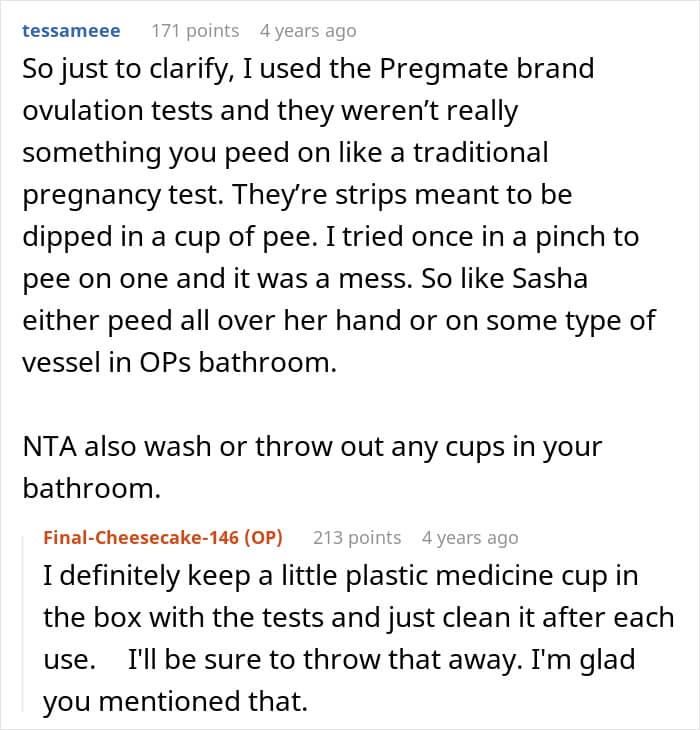Open Final-Cheesecake-146's user profile

[x=142, y=537]
